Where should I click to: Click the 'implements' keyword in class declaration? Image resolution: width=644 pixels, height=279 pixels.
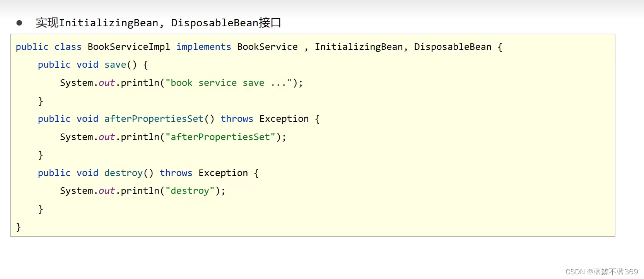click(204, 47)
